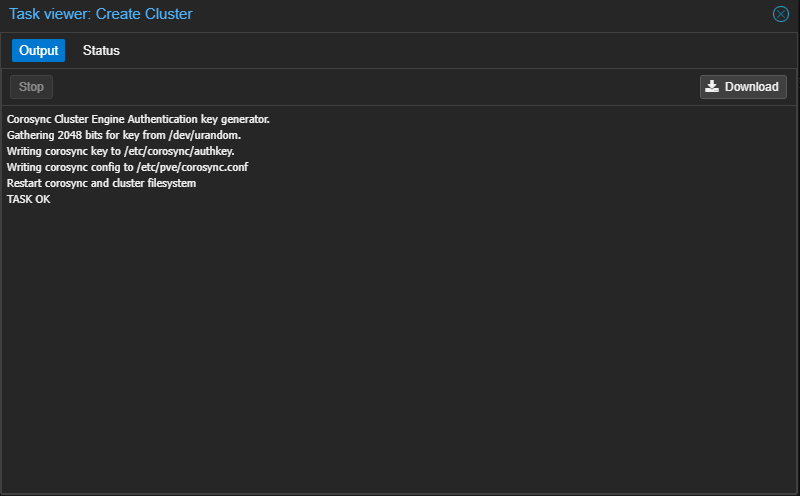
Task: Click the 'Writing corosync key' log line
Action: click(120, 151)
